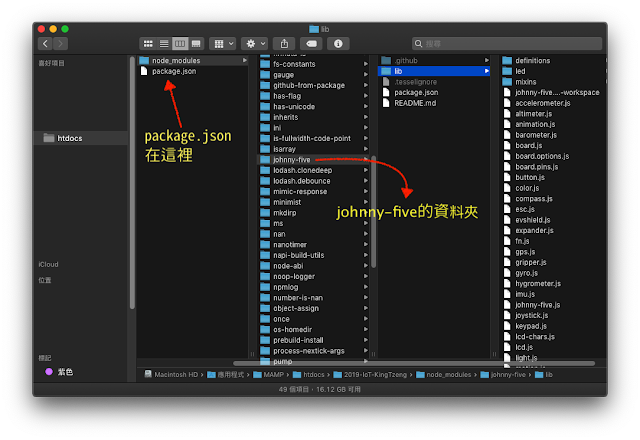
Task: Select package.json inside johnny-five
Action: point(434,92)
